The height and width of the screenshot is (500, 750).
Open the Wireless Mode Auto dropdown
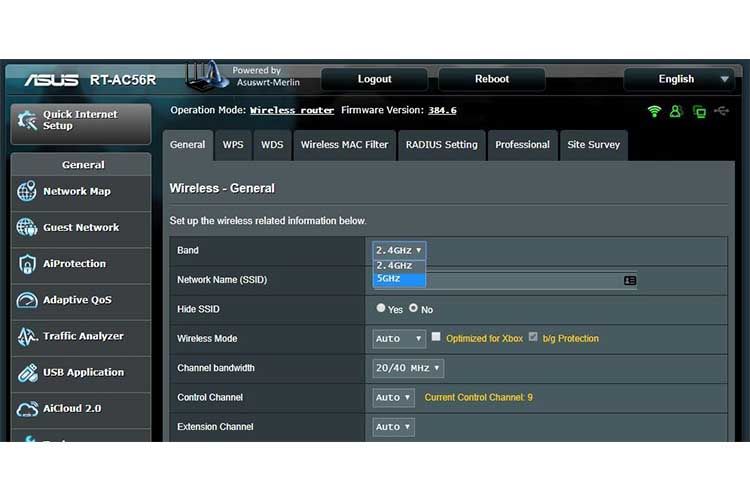coord(399,339)
